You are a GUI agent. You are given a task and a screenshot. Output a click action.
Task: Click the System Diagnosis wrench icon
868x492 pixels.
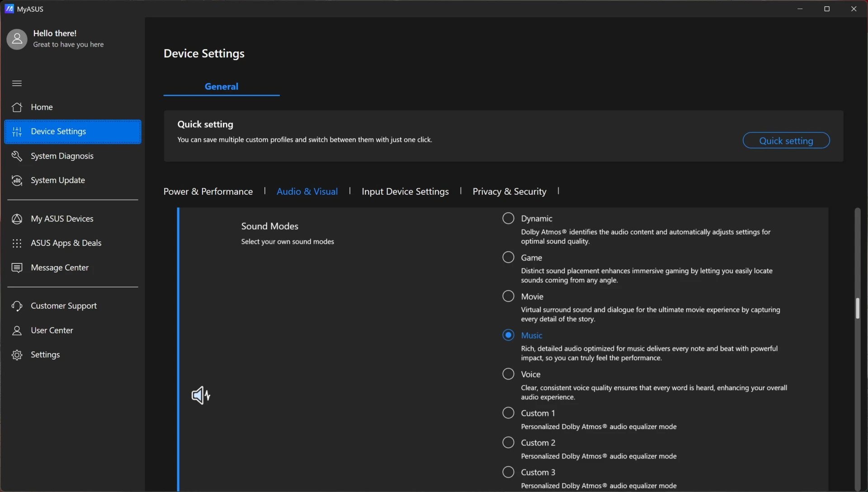click(x=17, y=156)
